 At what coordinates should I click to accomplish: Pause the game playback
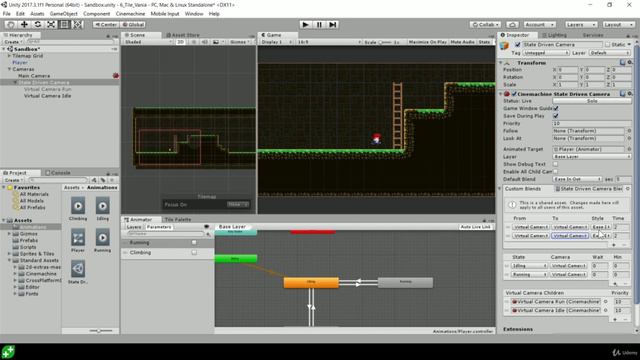(319, 24)
